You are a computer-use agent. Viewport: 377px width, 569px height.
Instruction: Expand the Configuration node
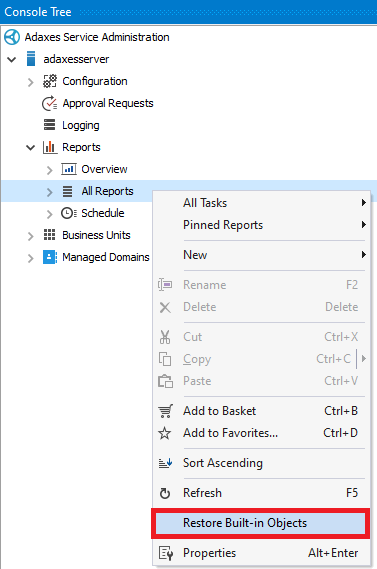[x=31, y=82]
